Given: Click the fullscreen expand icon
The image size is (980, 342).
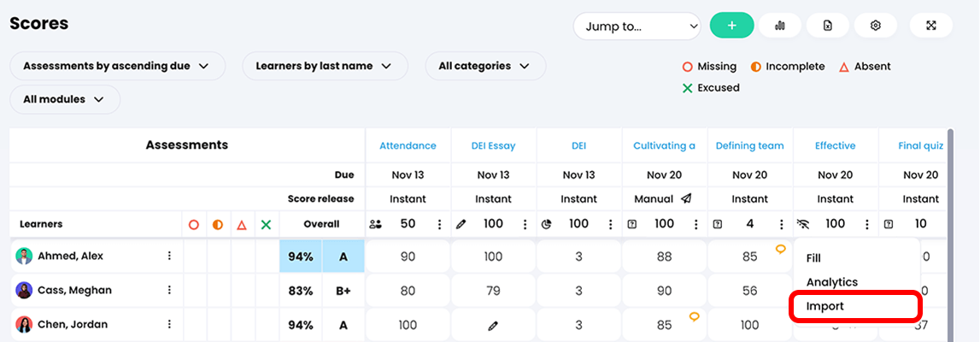Looking at the screenshot, I should [931, 26].
